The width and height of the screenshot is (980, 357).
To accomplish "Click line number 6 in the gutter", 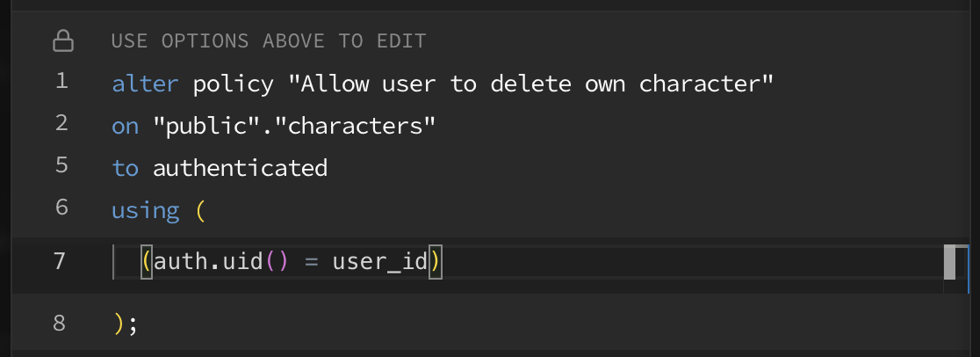I will click(x=61, y=208).
